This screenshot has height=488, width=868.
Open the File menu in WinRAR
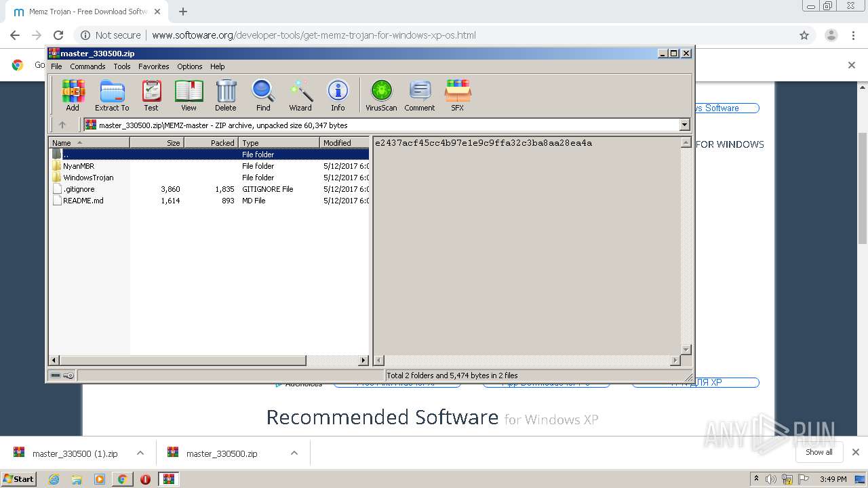[x=56, y=66]
